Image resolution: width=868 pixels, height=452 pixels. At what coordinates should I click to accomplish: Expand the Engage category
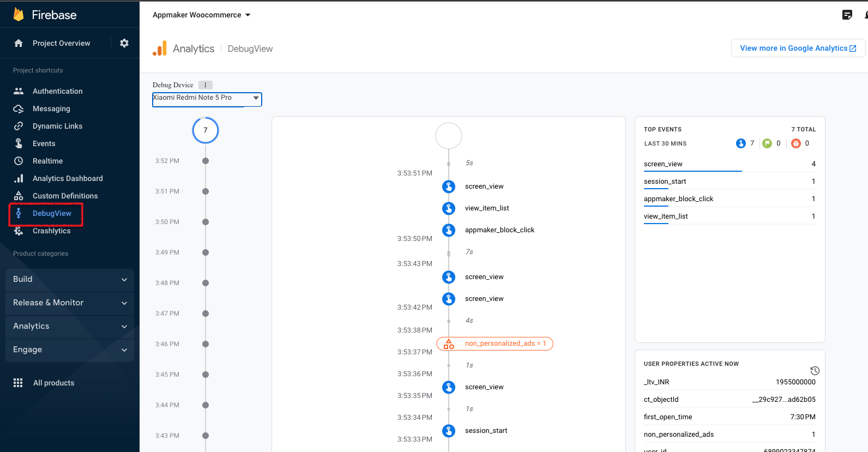(70, 349)
